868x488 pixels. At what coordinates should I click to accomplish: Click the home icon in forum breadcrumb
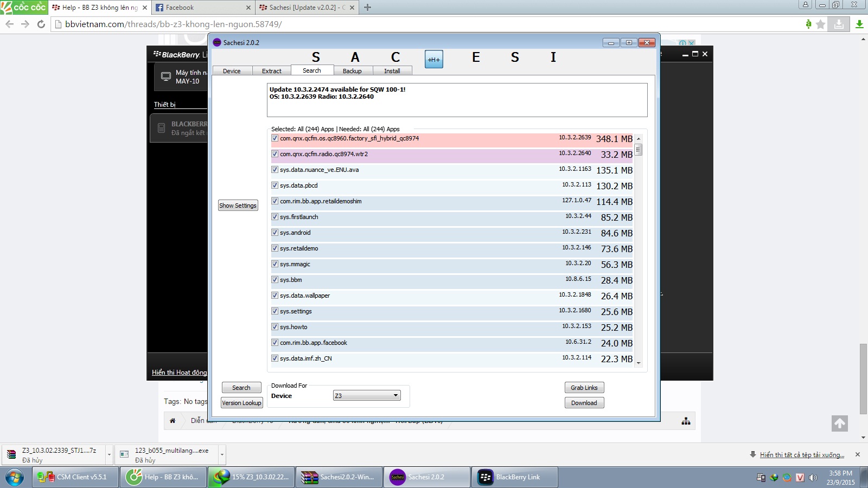(x=173, y=421)
